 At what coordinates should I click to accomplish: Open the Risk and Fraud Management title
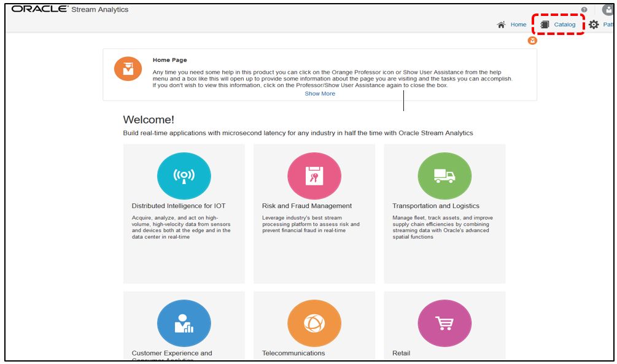click(307, 206)
